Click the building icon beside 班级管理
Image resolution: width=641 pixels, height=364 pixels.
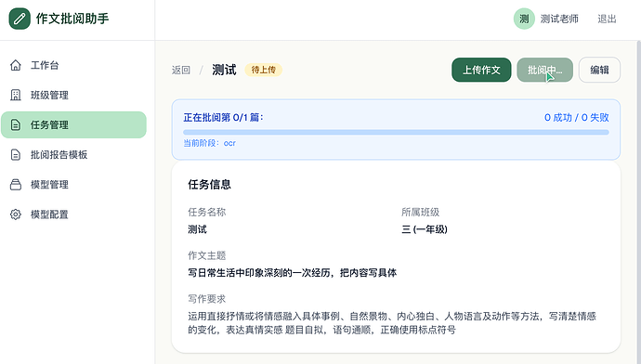pos(16,96)
